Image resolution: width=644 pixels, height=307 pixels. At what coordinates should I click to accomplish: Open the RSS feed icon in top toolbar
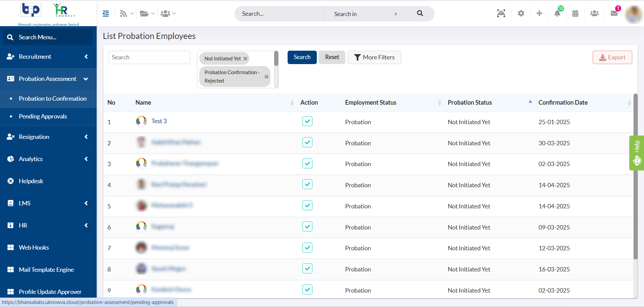(123, 14)
